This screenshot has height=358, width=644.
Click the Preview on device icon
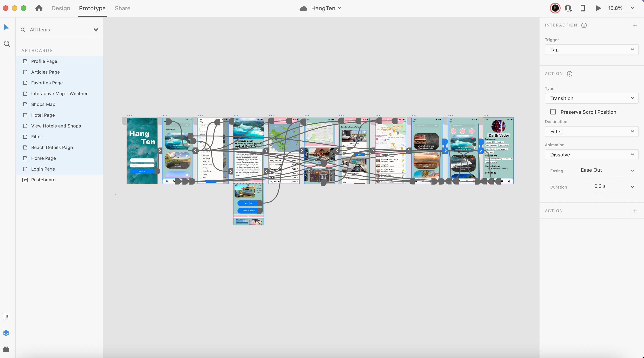coord(582,8)
